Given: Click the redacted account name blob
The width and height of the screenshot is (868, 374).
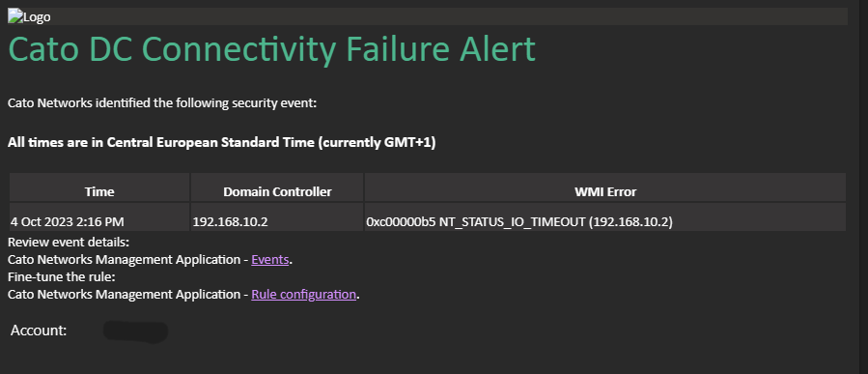Looking at the screenshot, I should pyautogui.click(x=135, y=331).
